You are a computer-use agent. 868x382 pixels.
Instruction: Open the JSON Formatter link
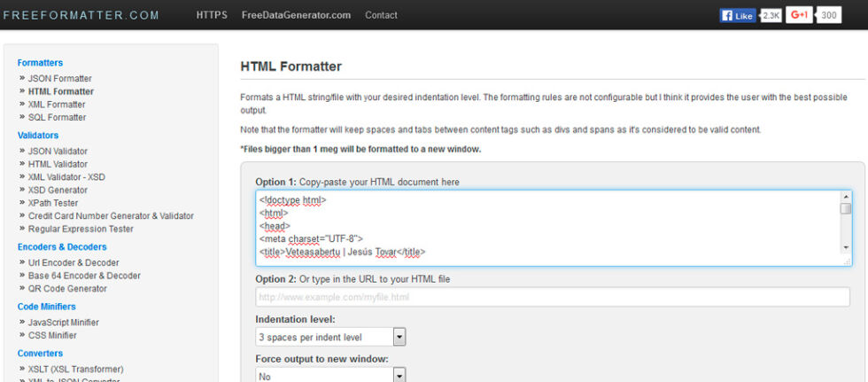coord(59,79)
